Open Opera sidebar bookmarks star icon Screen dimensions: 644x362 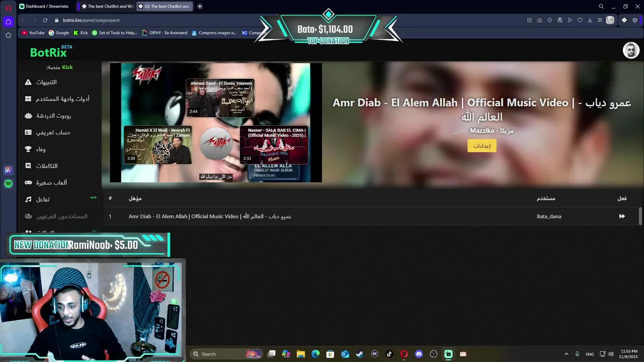pos(8,35)
